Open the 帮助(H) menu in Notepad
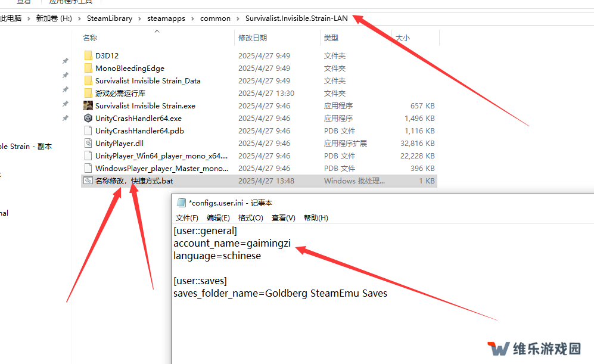Image resolution: width=594 pixels, height=364 pixels. point(316,218)
